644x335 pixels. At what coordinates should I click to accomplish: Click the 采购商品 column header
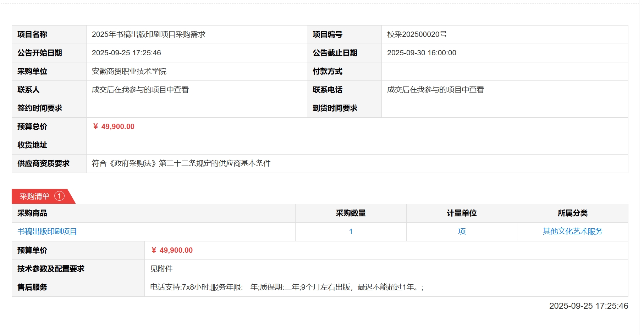pos(32,213)
